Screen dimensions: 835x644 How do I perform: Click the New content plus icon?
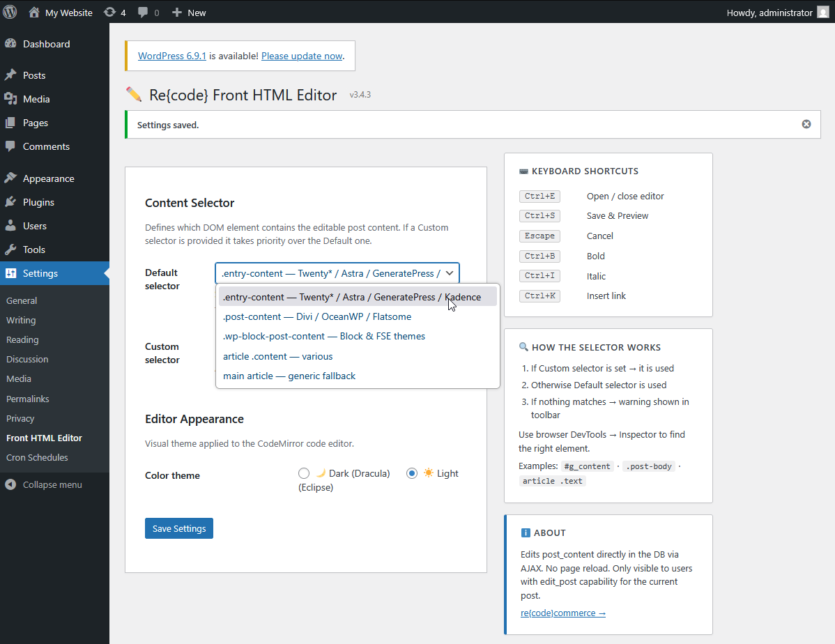(x=177, y=13)
